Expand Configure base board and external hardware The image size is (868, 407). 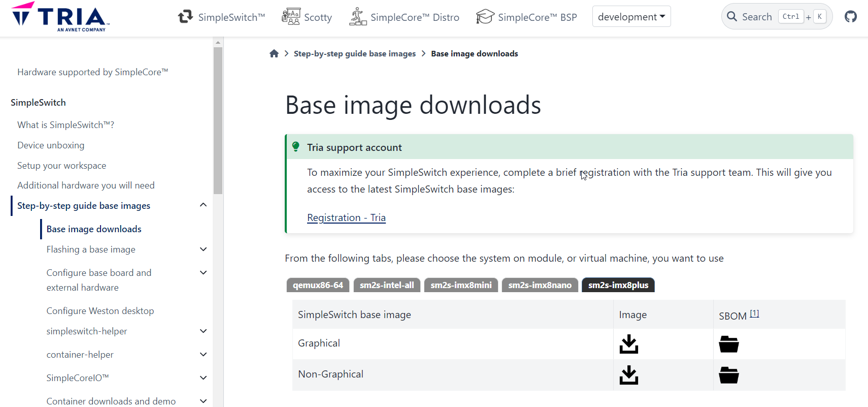pos(203,273)
